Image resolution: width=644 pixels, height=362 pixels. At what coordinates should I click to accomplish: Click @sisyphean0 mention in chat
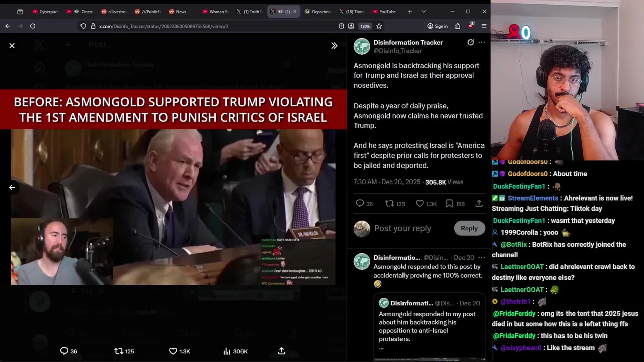tap(521, 348)
